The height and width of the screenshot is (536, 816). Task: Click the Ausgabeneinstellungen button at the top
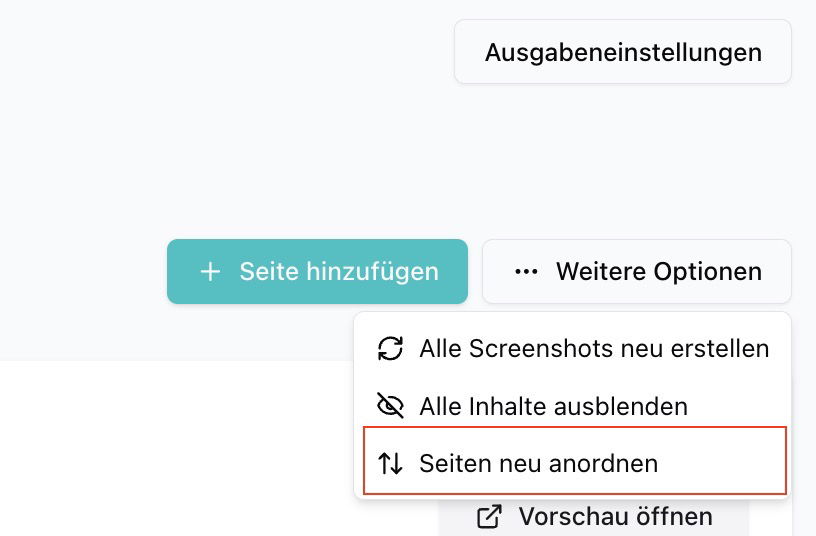click(623, 52)
